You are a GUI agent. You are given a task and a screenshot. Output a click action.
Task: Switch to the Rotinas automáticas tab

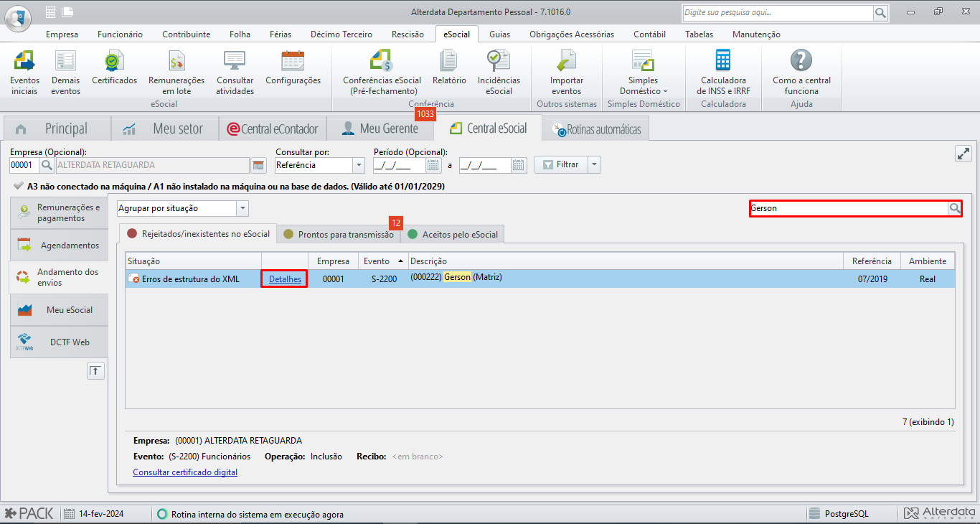[596, 129]
